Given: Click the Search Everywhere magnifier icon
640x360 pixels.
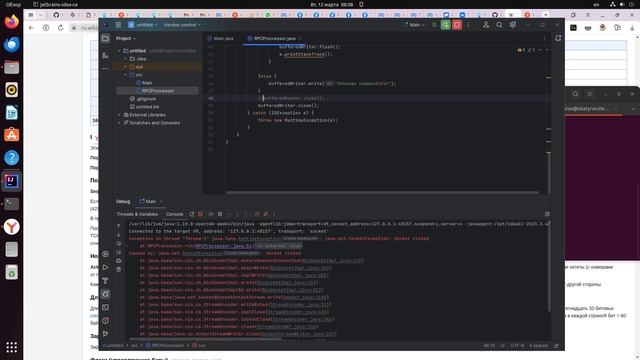Looking at the screenshot, I should [499, 25].
